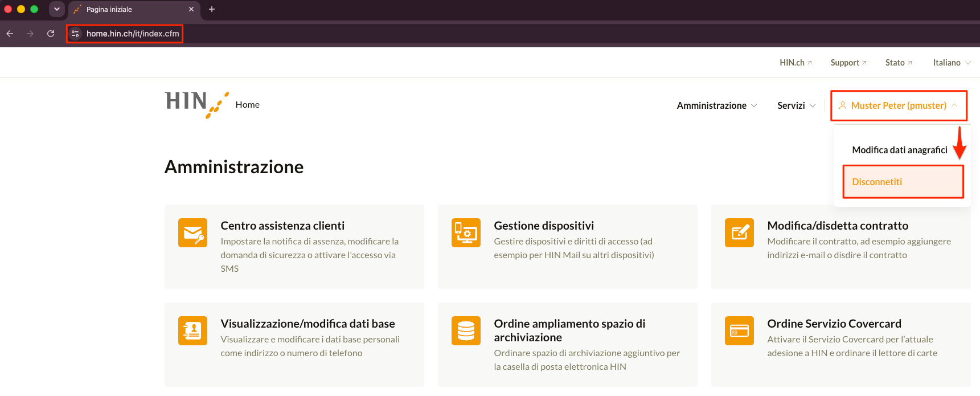Click the Home breadcrumb link
The height and width of the screenshot is (396, 980).
click(x=248, y=105)
